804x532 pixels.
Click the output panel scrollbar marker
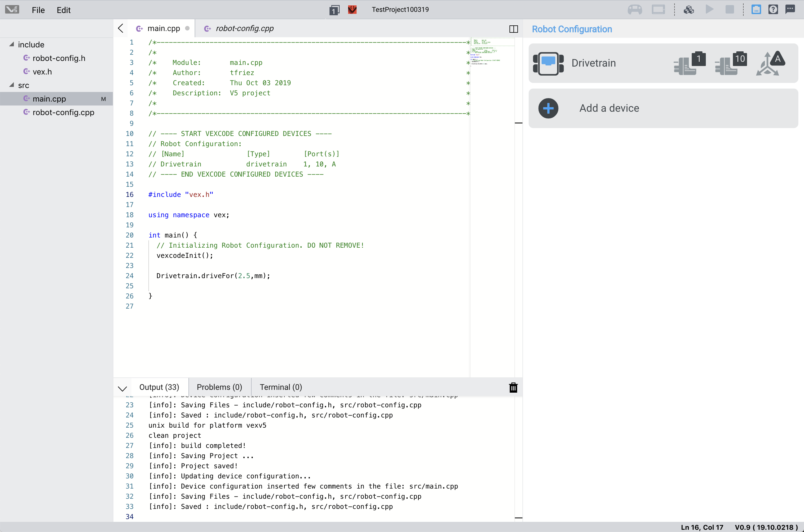tap(519, 518)
